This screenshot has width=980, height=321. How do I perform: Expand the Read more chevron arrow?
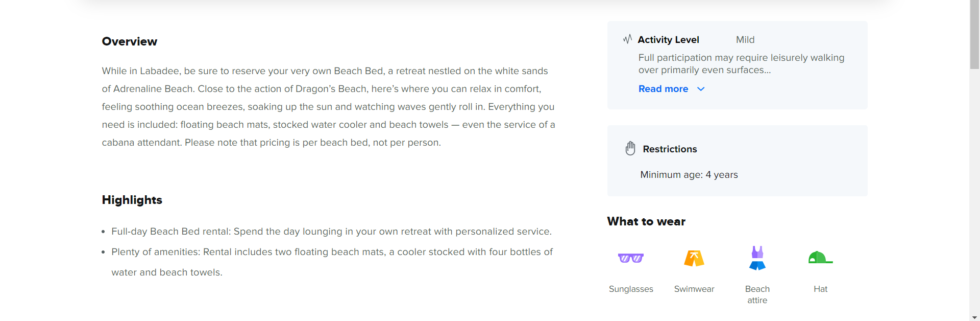tap(701, 89)
